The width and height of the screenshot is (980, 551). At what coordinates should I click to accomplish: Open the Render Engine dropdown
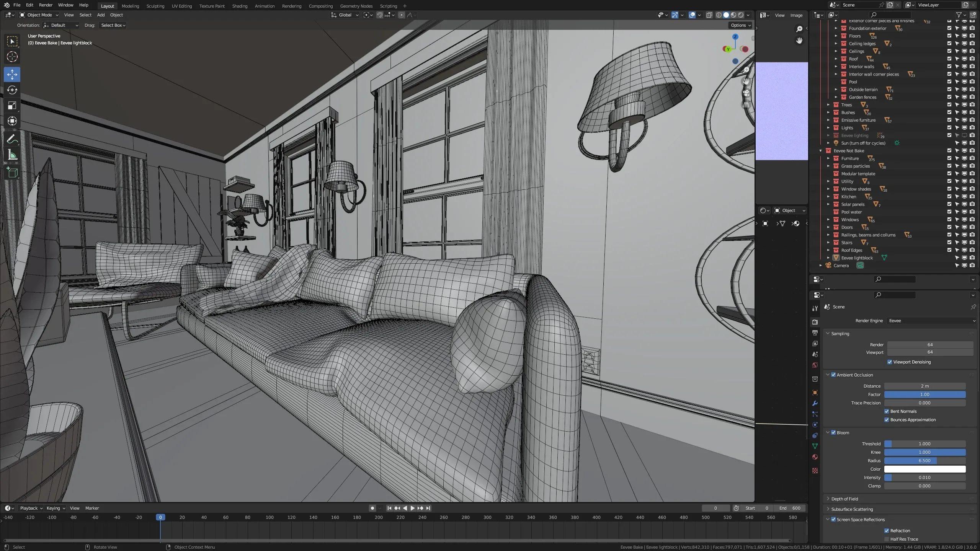click(931, 321)
